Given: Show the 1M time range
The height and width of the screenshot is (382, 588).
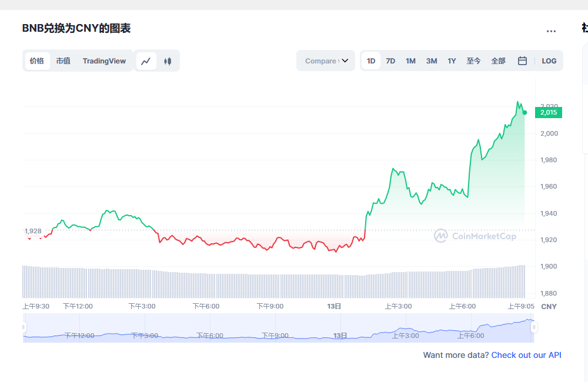Looking at the screenshot, I should (410, 61).
